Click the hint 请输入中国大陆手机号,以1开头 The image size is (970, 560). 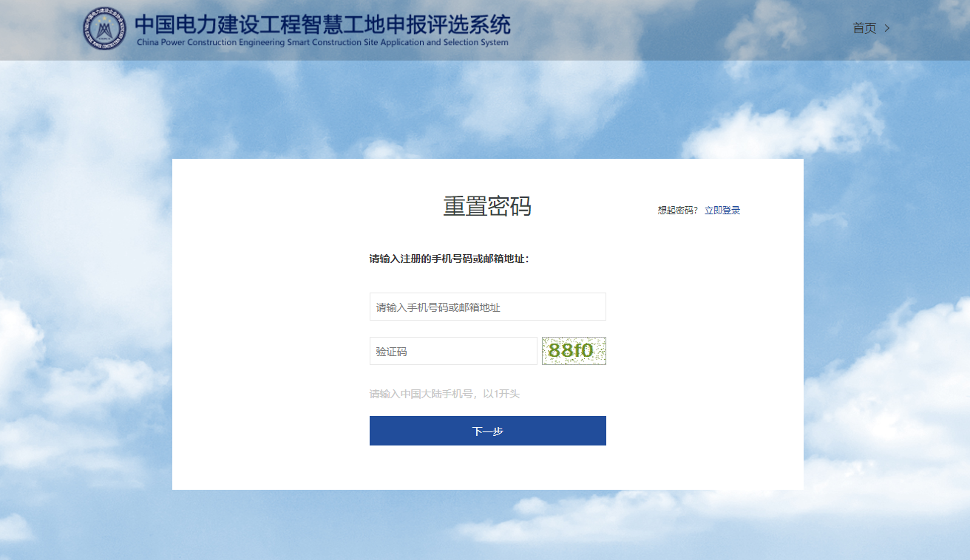tap(444, 394)
